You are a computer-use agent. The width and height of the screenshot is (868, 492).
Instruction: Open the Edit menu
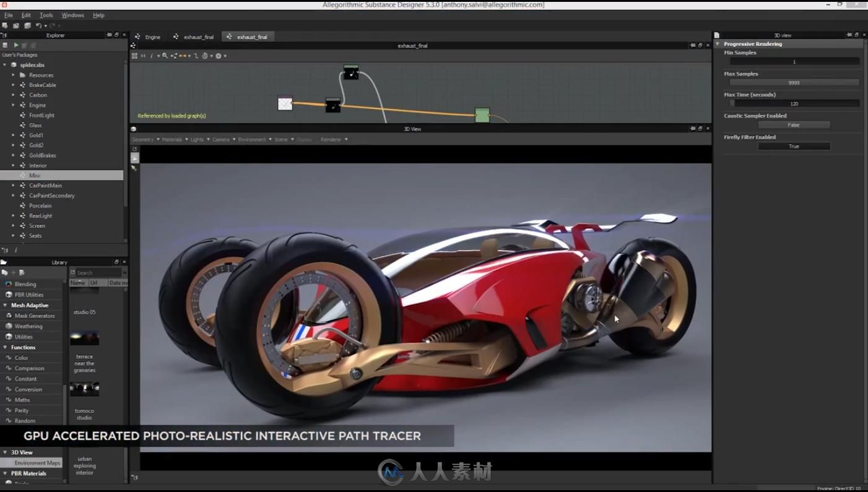[26, 15]
